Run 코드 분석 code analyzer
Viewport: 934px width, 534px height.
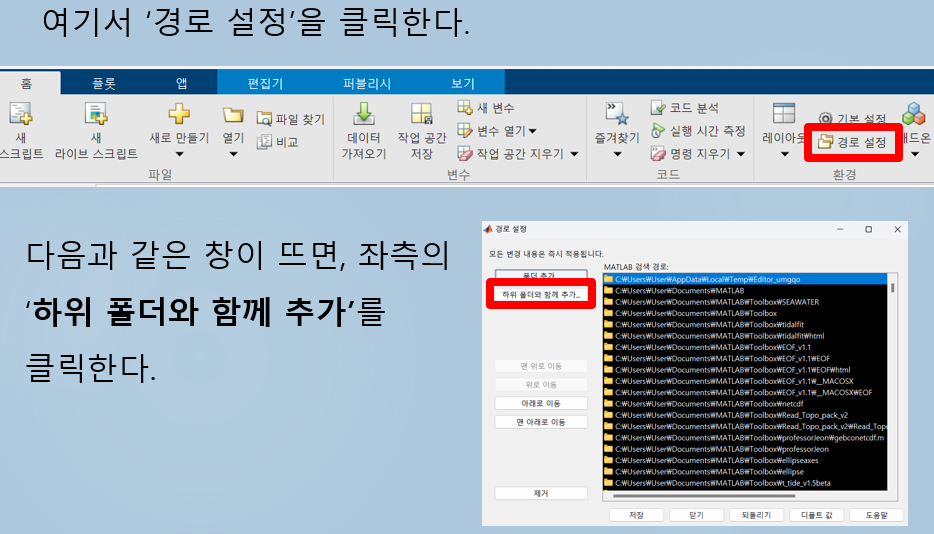click(684, 107)
